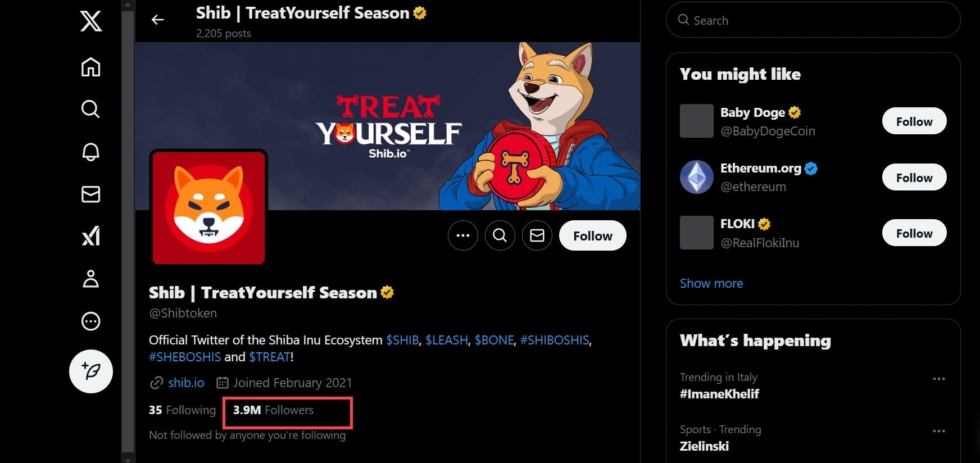Click the compose post feather button
The image size is (980, 463).
[x=91, y=371]
